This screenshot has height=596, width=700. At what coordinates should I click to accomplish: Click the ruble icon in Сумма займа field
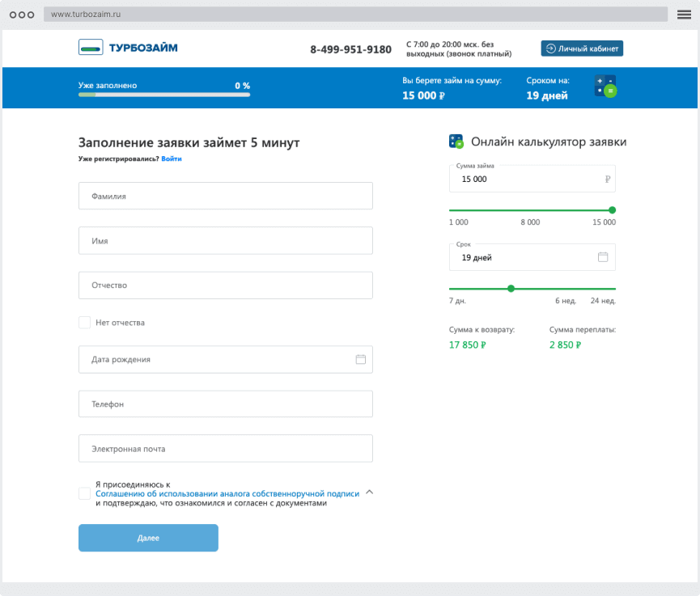608,180
